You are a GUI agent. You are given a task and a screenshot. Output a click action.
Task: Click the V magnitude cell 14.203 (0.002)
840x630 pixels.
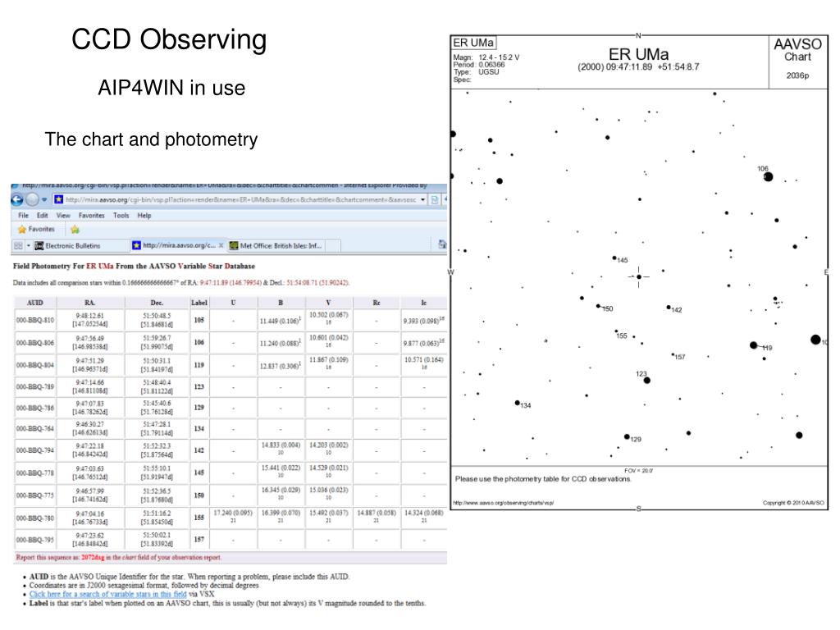[x=328, y=449]
